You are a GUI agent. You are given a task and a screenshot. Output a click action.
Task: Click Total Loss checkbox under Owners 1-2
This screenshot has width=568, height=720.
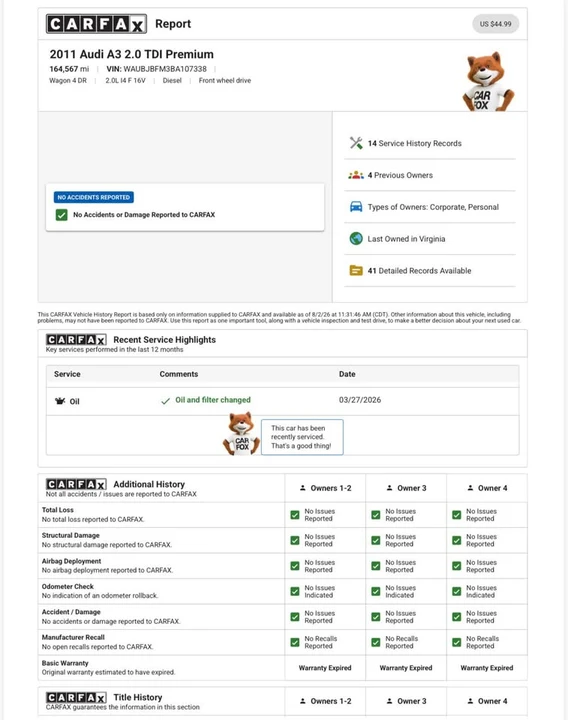click(295, 515)
